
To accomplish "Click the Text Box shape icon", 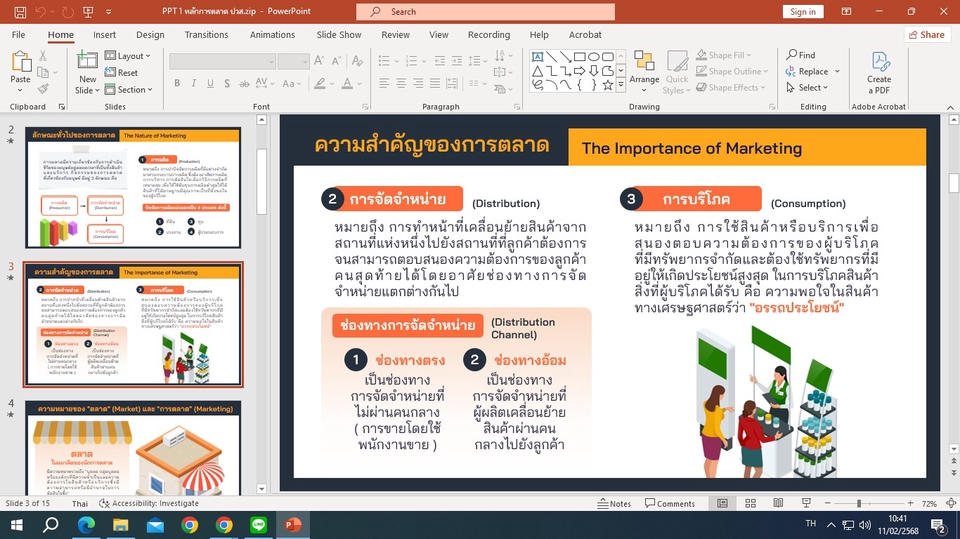I will 537,56.
